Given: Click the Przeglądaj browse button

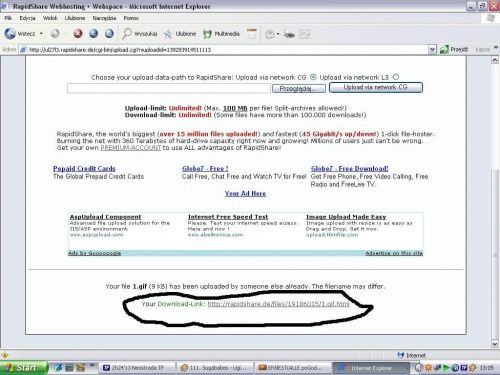Looking at the screenshot, I should [x=299, y=88].
